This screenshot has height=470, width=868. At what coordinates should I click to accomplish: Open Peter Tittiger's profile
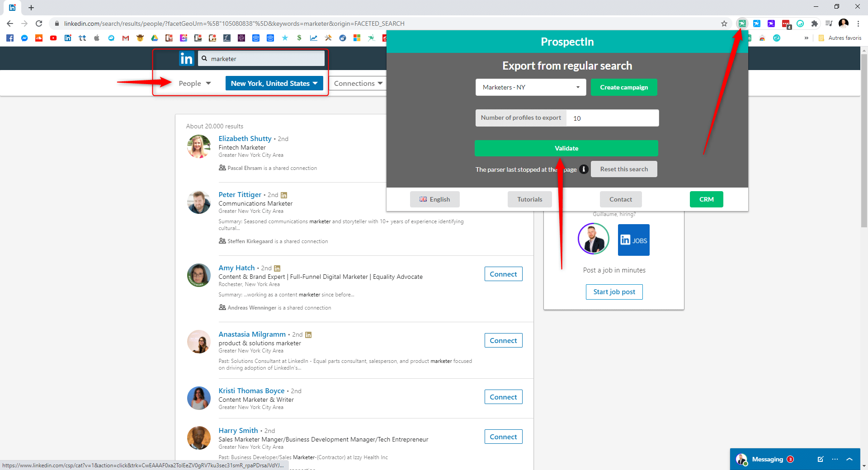tap(240, 195)
